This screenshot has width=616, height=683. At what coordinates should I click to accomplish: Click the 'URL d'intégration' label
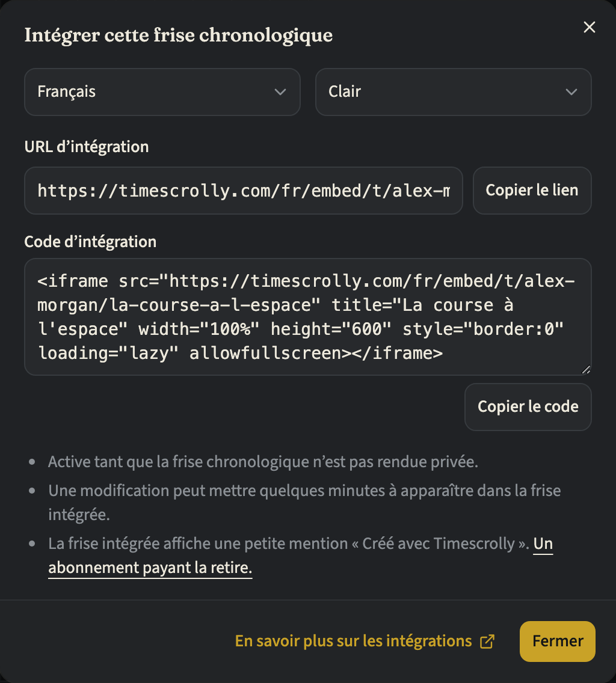tap(86, 147)
